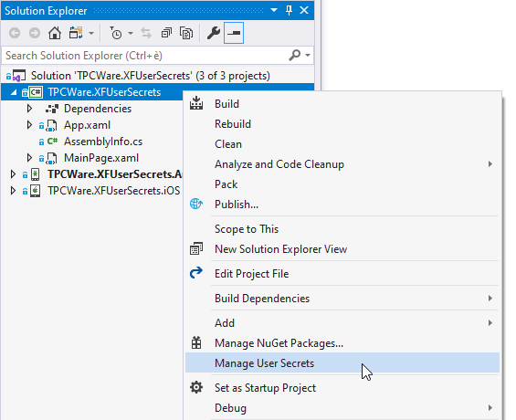
Task: Open the Add submenu
Action: 342,323
